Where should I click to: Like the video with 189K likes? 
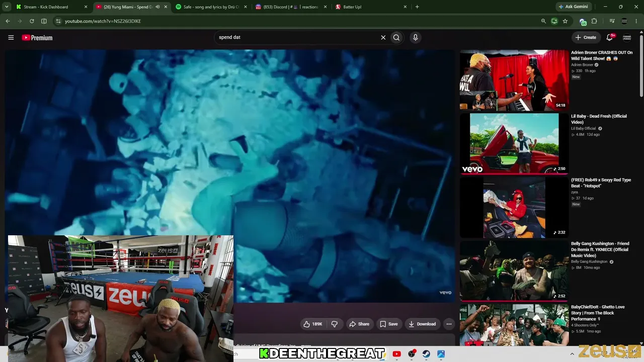tap(312, 324)
